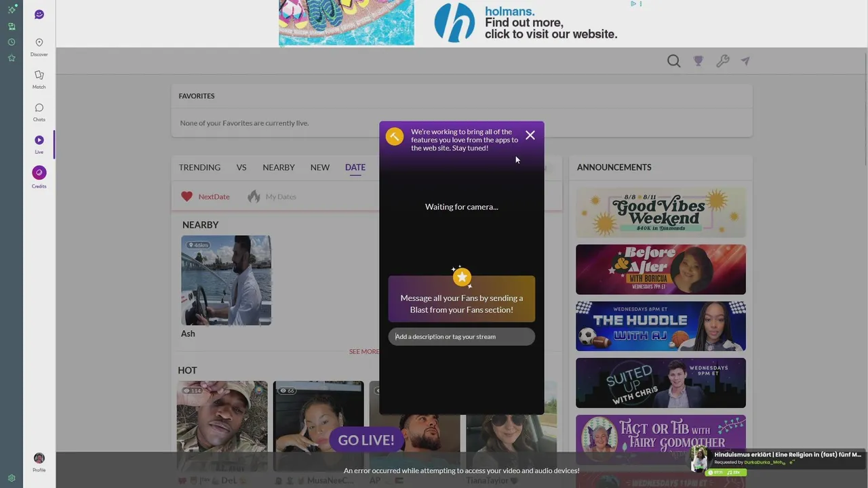Viewport: 868px width, 488px height.
Task: Switch to the VS tab
Action: (241, 167)
